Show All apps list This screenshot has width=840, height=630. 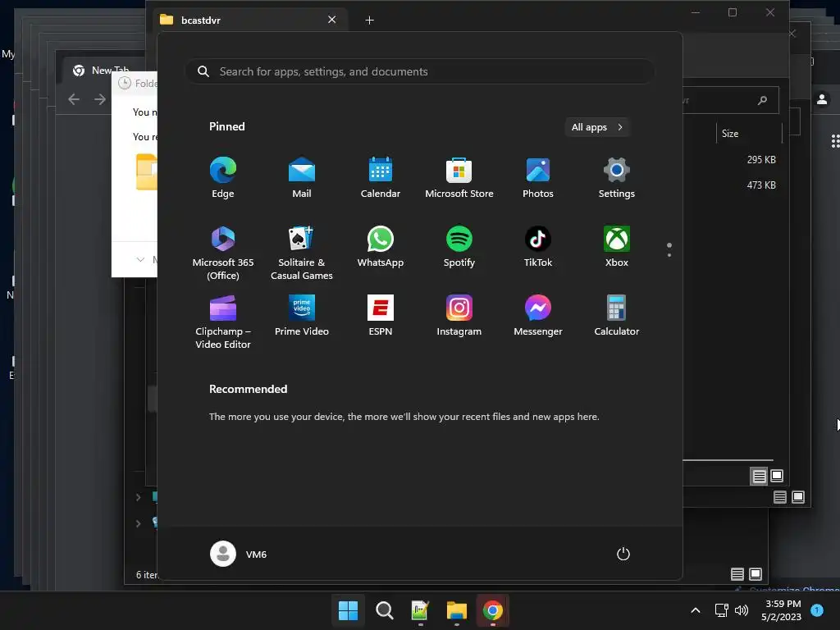pyautogui.click(x=597, y=127)
